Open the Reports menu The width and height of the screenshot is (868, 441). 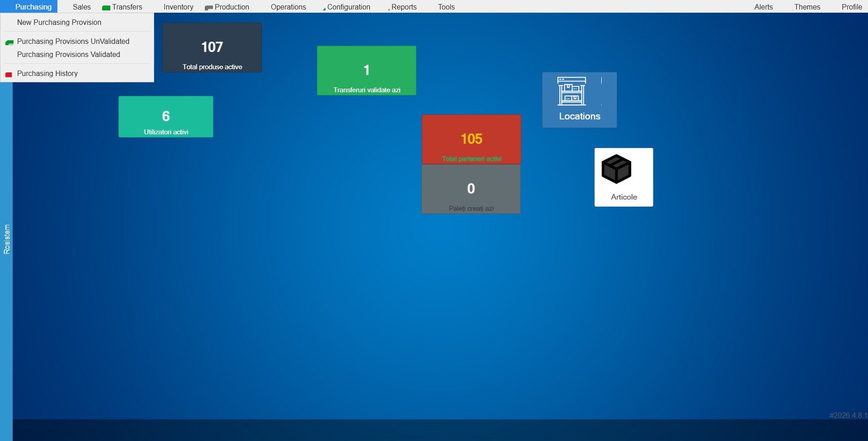[x=404, y=7]
